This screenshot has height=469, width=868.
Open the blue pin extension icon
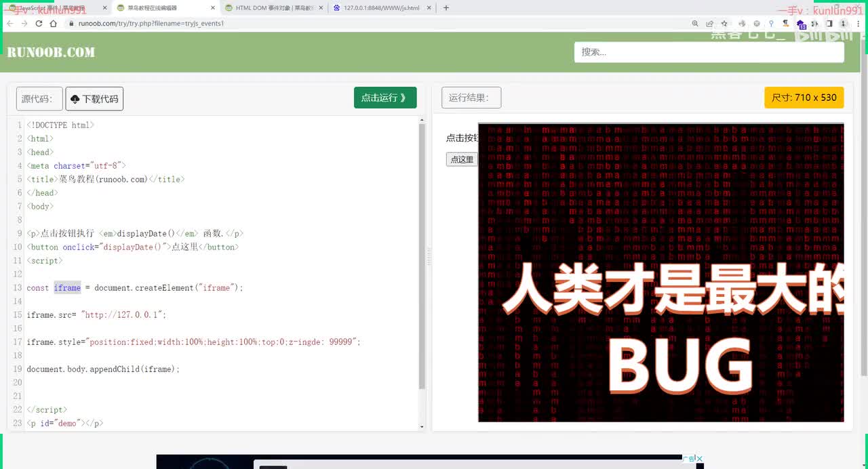(x=772, y=23)
